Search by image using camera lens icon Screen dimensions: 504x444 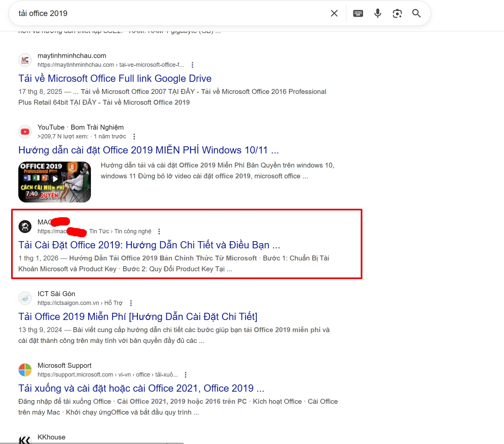coord(397,13)
